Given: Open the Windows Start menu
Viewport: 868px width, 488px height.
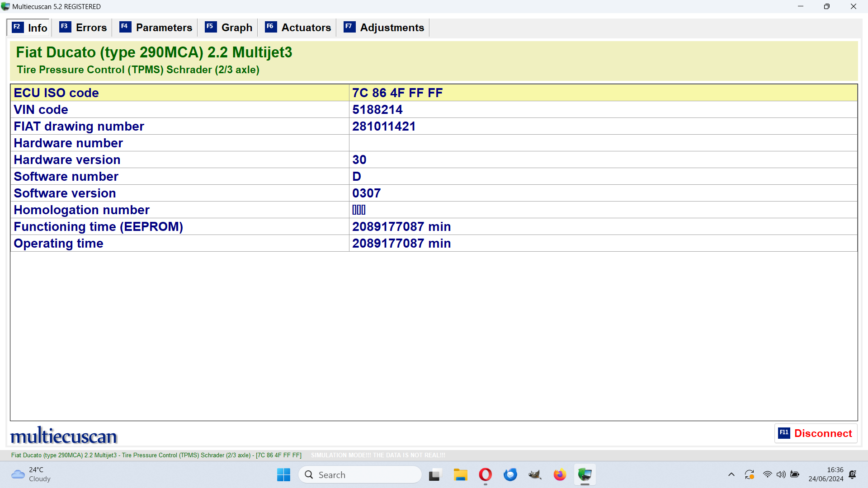Looking at the screenshot, I should [x=283, y=475].
